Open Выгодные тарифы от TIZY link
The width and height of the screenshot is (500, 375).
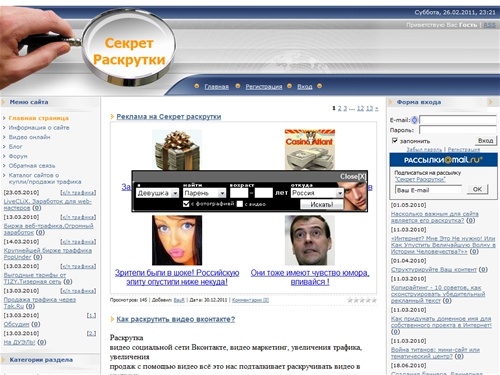point(35,278)
